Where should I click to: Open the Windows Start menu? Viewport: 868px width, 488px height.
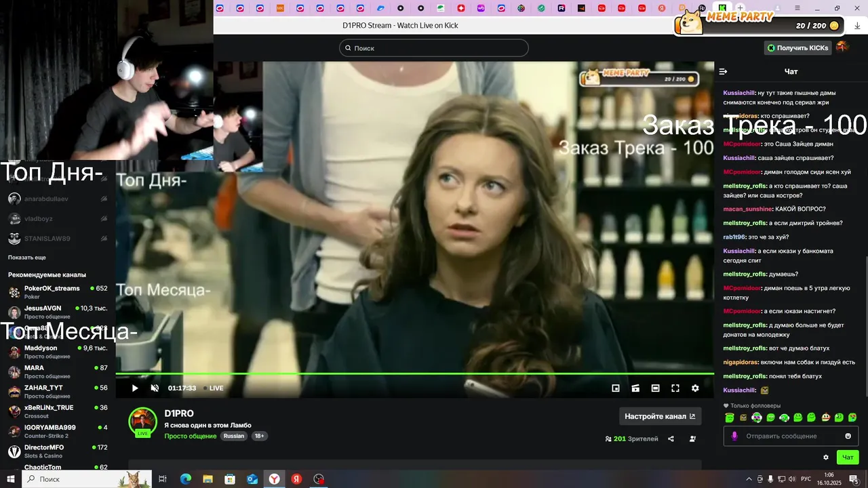[11, 479]
